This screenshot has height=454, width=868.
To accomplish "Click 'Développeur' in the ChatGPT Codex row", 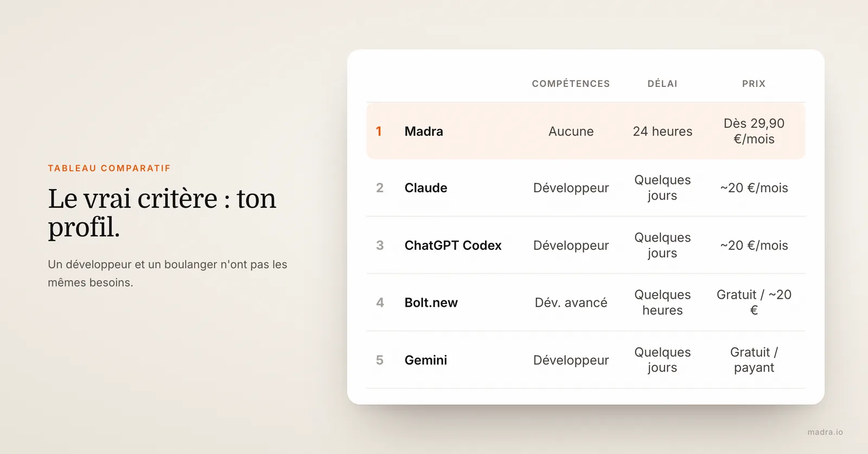I will [571, 245].
